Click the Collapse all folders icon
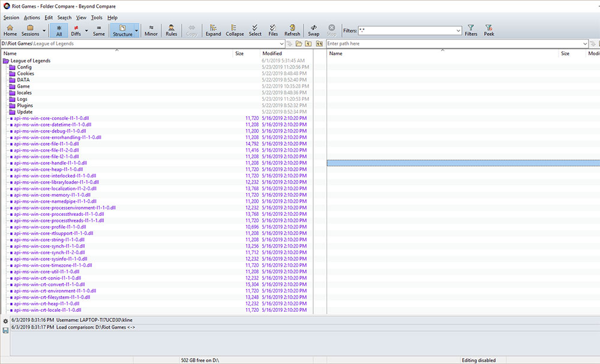The width and height of the screenshot is (600, 364). (235, 30)
